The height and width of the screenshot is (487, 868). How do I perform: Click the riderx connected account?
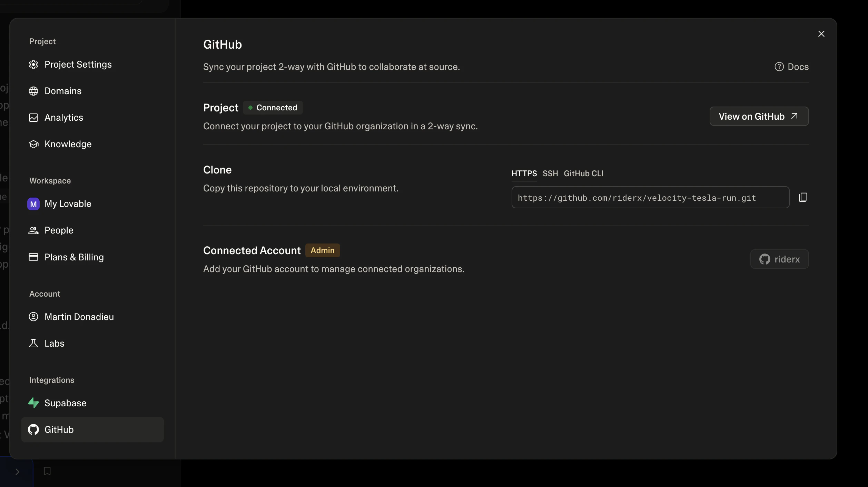click(x=780, y=259)
